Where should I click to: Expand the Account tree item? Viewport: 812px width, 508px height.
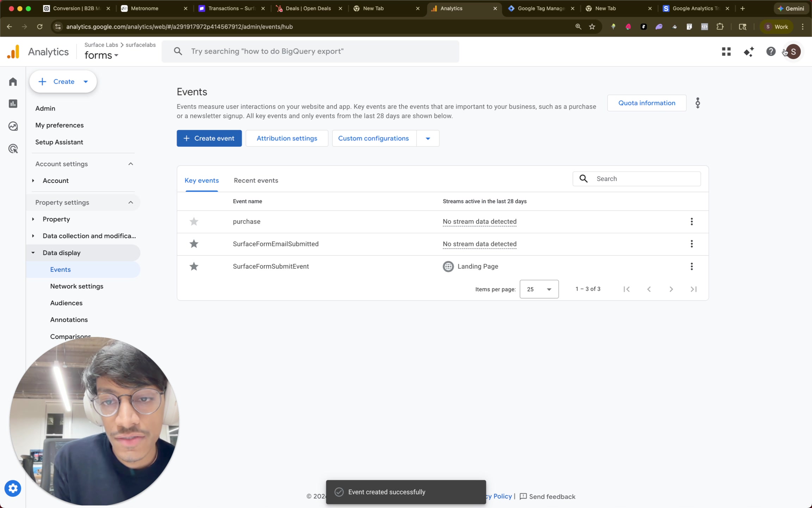(33, 180)
